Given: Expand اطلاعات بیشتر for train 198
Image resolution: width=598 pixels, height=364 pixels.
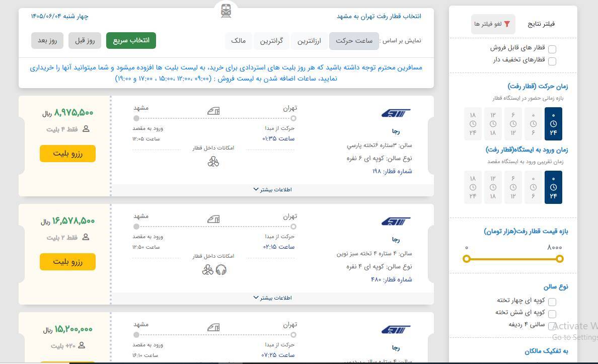Looking at the screenshot, I should click(x=272, y=190).
